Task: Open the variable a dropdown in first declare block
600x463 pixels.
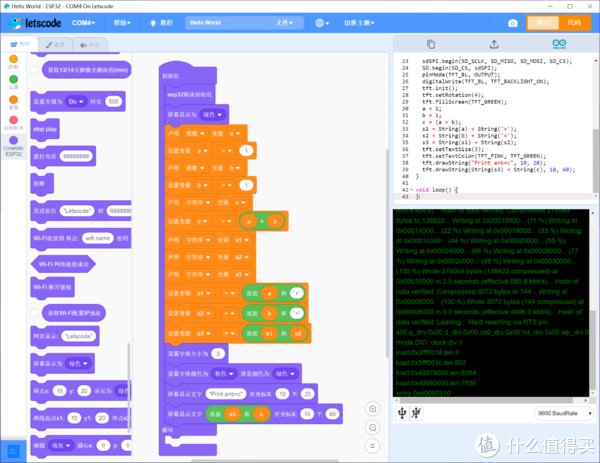Action: (x=234, y=133)
